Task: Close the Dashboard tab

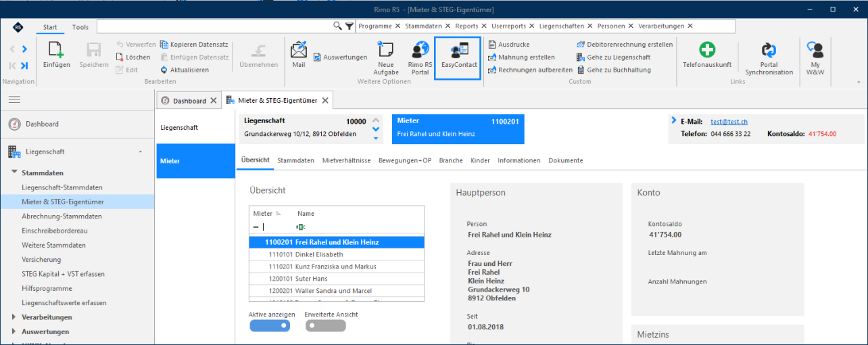Action: 213,100
